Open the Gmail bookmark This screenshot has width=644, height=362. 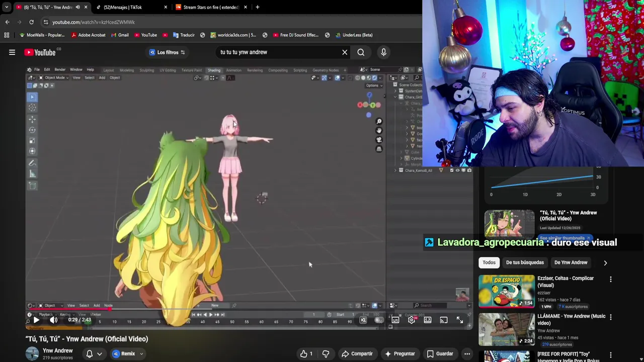(119, 35)
